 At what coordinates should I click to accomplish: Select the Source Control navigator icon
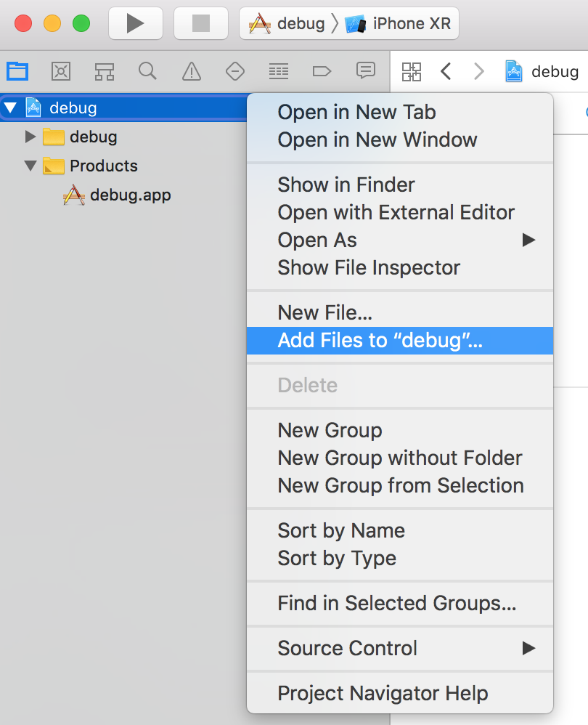pos(60,71)
